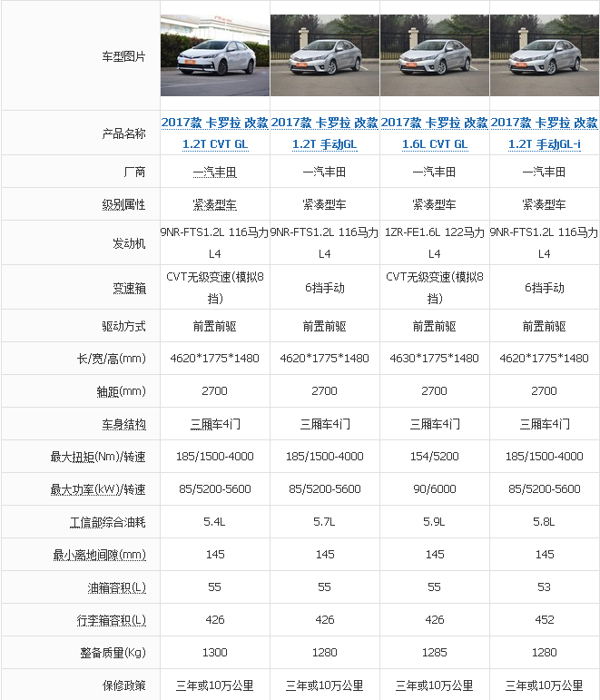The image size is (600, 700).
Task: Click the 1ZR-FE1.6L 122马力 L4 engine cell
Action: tap(435, 242)
